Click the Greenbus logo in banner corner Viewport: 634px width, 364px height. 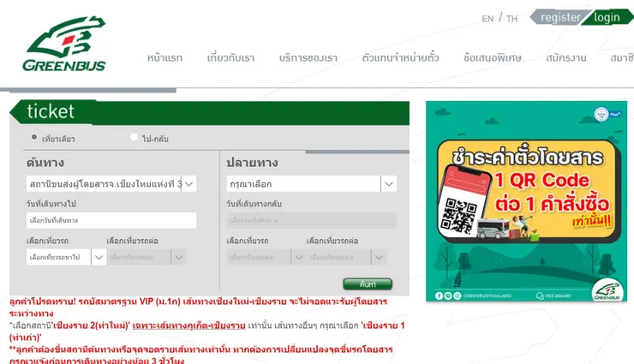(607, 290)
